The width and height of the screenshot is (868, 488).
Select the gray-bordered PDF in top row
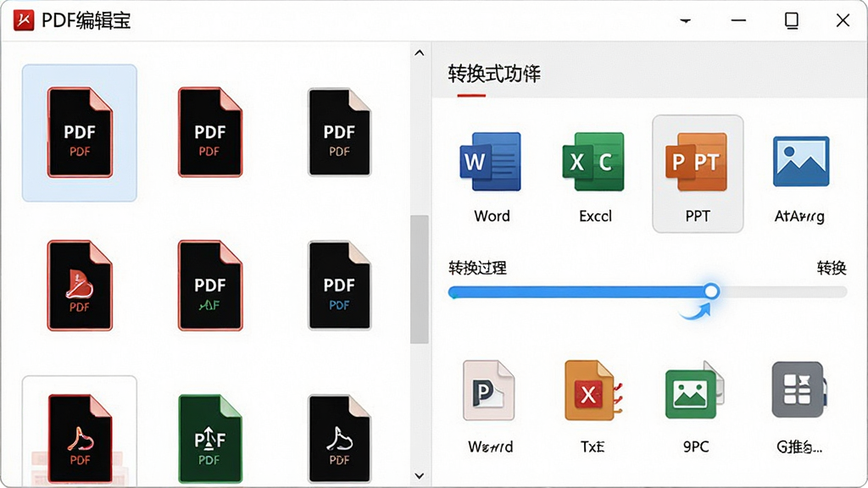point(339,132)
